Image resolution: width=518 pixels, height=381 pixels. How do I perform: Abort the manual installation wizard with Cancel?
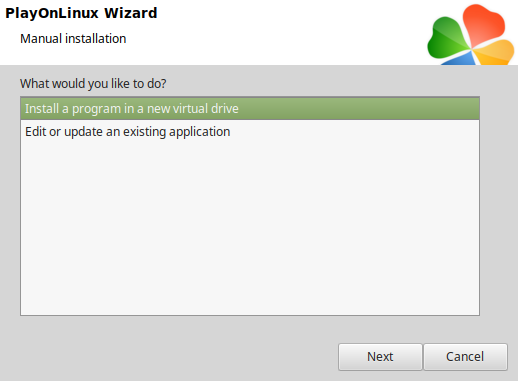coord(465,357)
